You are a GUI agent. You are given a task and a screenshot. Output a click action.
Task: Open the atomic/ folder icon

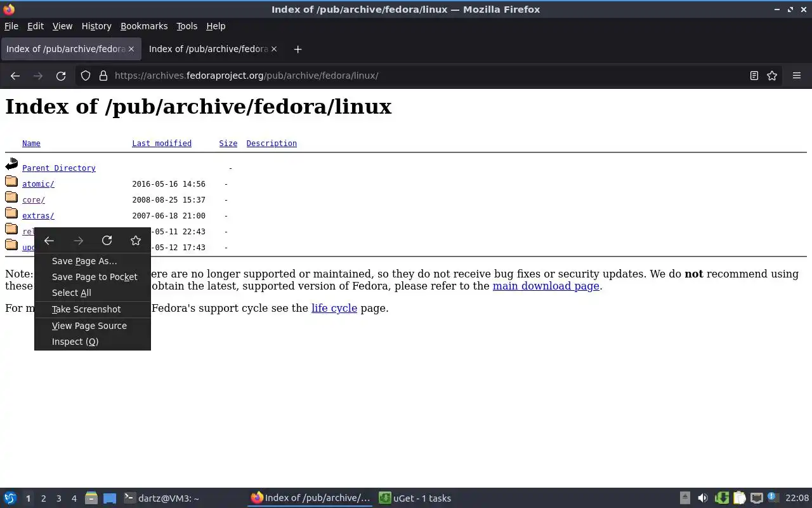[11, 182]
